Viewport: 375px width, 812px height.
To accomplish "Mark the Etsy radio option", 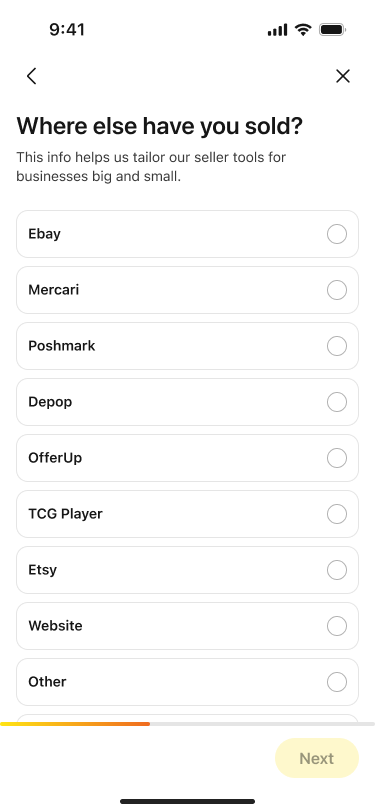I will click(x=337, y=570).
